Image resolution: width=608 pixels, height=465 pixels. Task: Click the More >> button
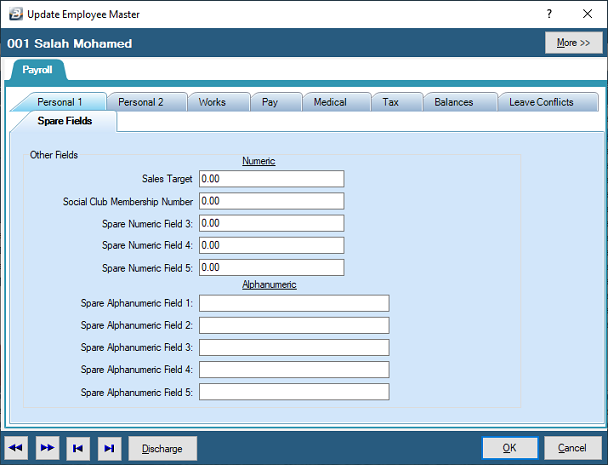[x=573, y=43]
